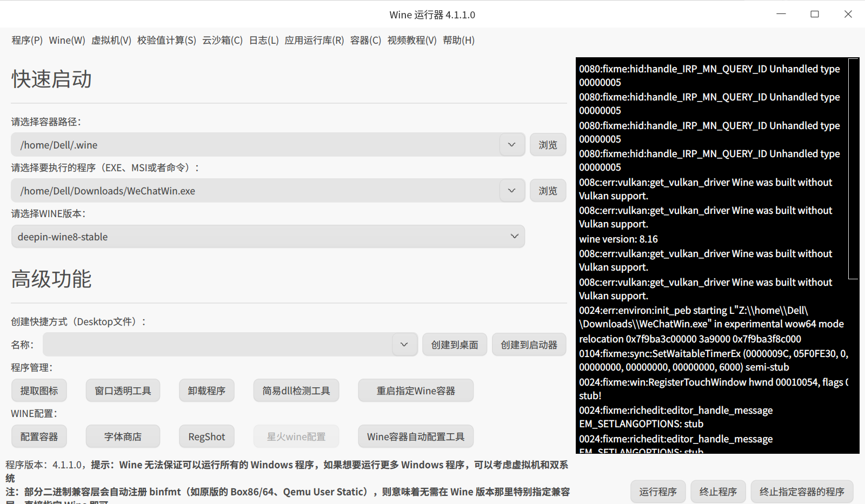Open the 云沙箱(C) menu
Image resolution: width=865 pixels, height=504 pixels.
(x=222, y=41)
